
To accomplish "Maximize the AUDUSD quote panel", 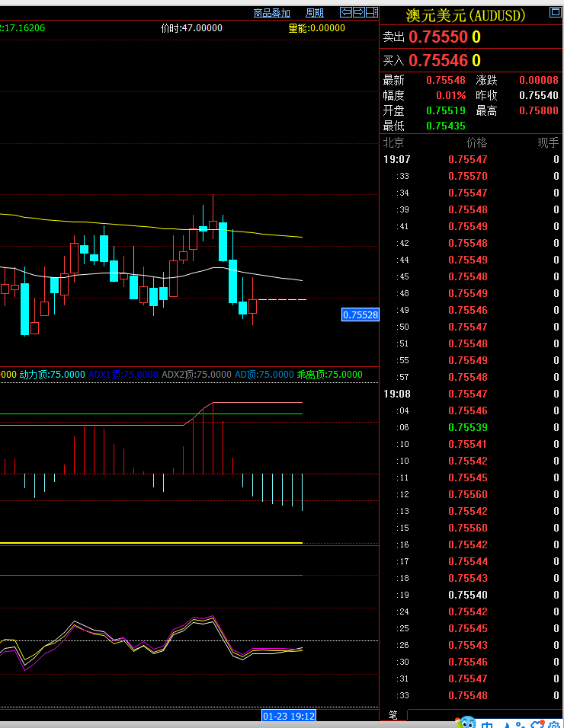I will [555, 12].
